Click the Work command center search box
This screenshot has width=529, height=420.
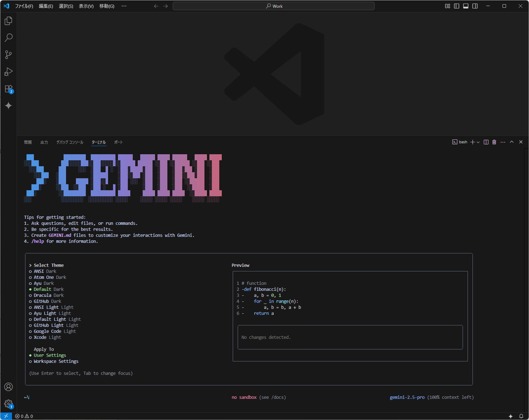point(274,6)
